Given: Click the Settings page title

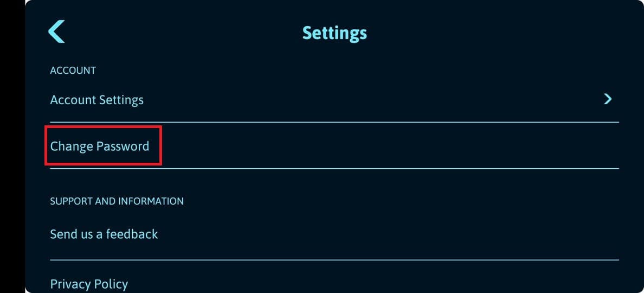Looking at the screenshot, I should [334, 33].
